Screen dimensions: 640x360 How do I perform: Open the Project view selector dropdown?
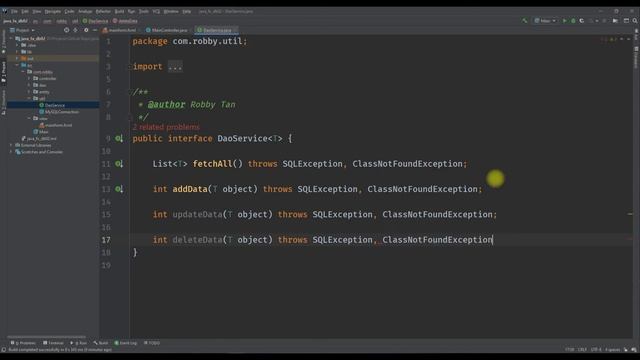tap(22, 30)
